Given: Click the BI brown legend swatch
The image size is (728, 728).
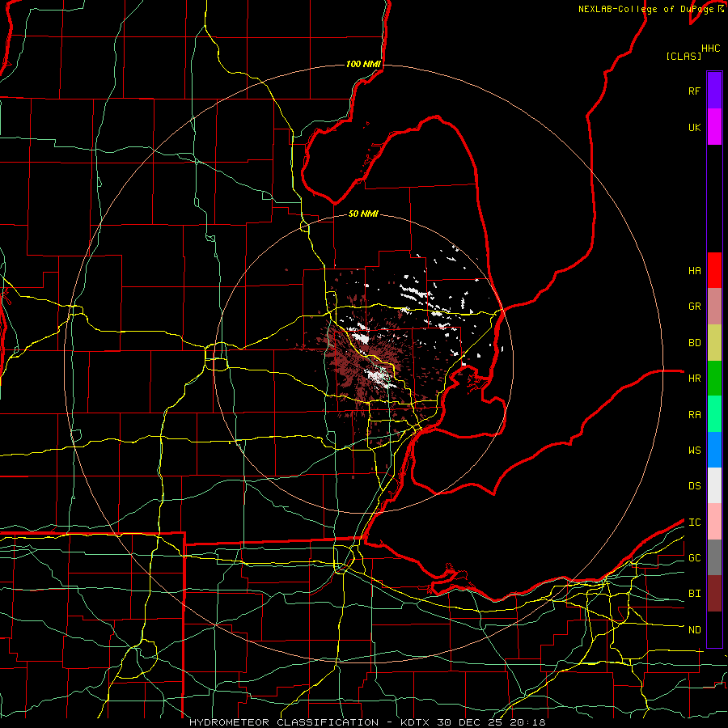Looking at the screenshot, I should pyautogui.click(x=714, y=594).
